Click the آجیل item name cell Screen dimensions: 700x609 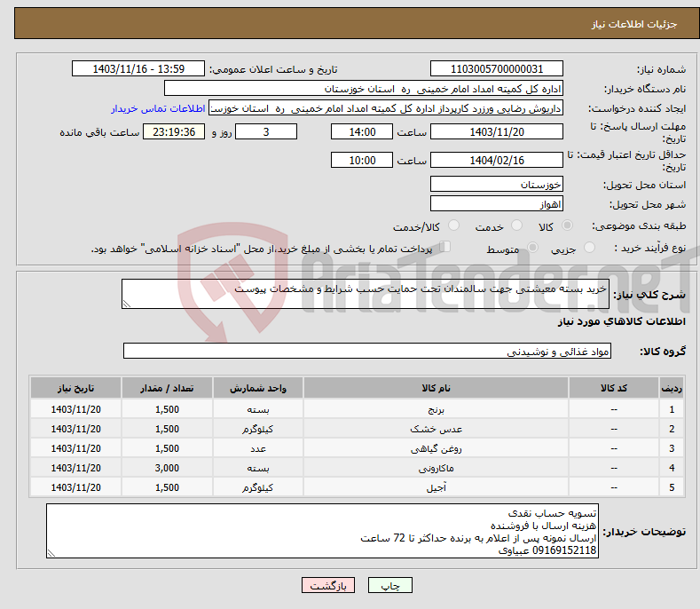(436, 487)
